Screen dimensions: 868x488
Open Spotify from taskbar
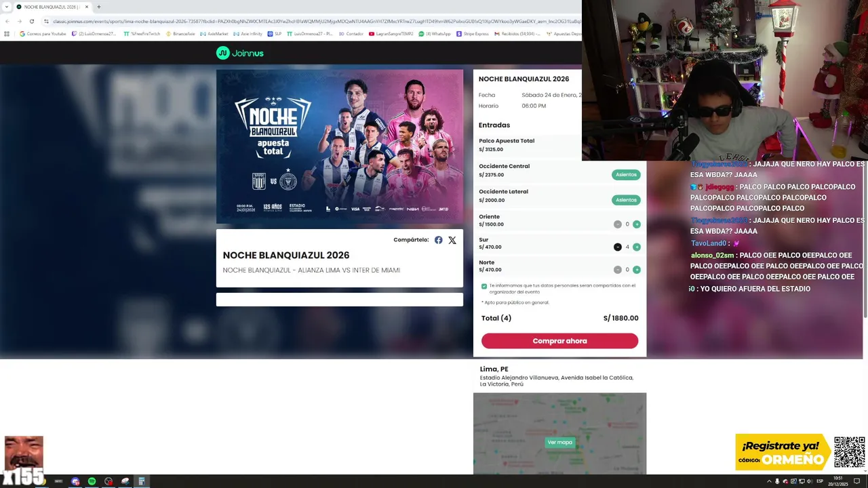coord(92,481)
